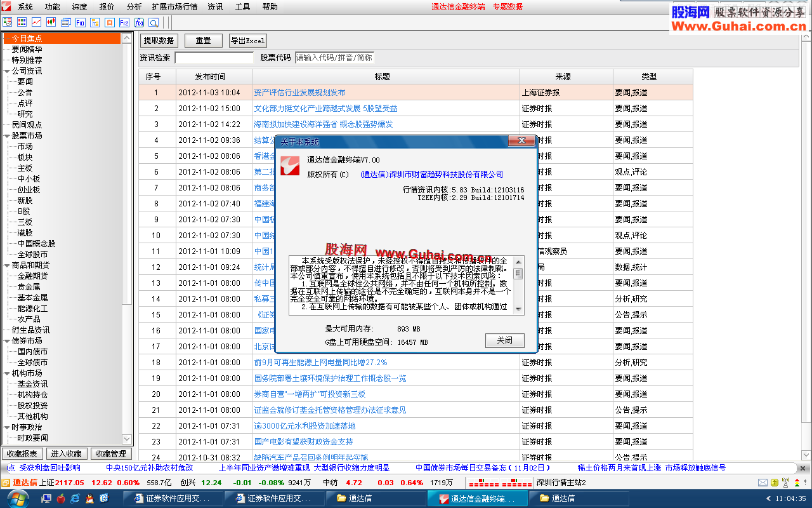The width and height of the screenshot is (812, 508).
Task: Click the 提取数据 button
Action: tap(159, 41)
